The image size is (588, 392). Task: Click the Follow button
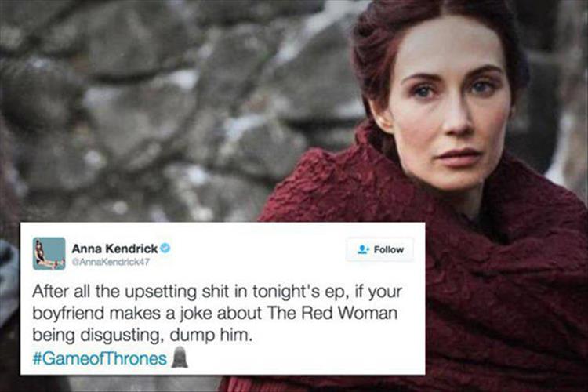(380, 249)
